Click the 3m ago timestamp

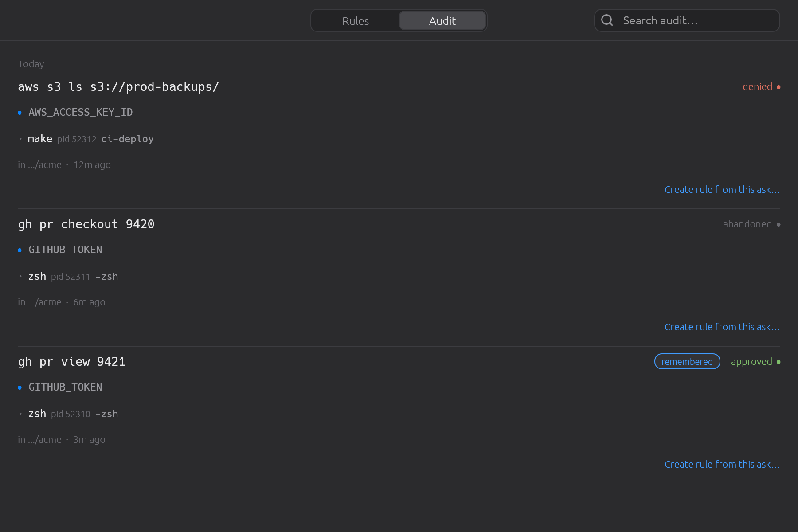click(89, 440)
